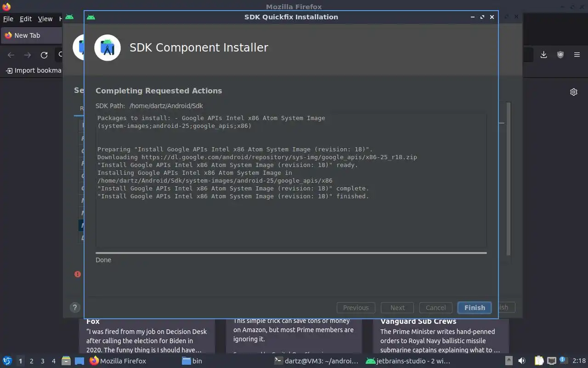Click the Android icon in SDK Quickfix title bar
Viewport: 588px width, 368px height.
point(91,17)
